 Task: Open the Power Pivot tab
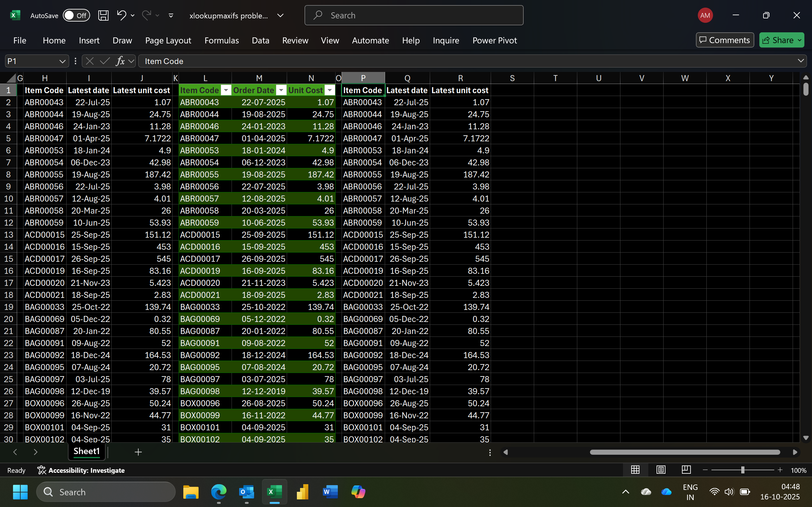(494, 40)
